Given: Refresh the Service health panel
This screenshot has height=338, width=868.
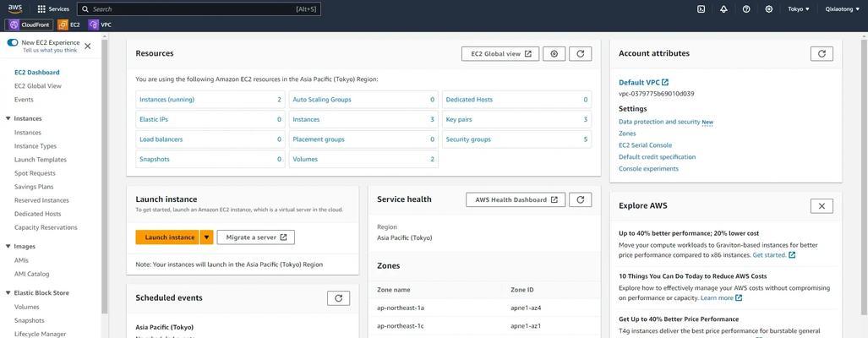Looking at the screenshot, I should 580,199.
